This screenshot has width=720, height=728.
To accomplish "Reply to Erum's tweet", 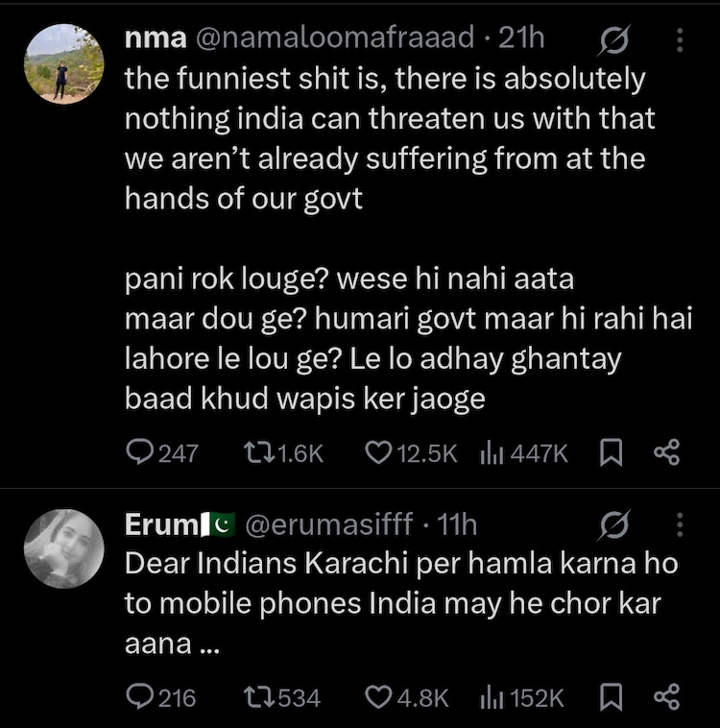I will coord(141,697).
